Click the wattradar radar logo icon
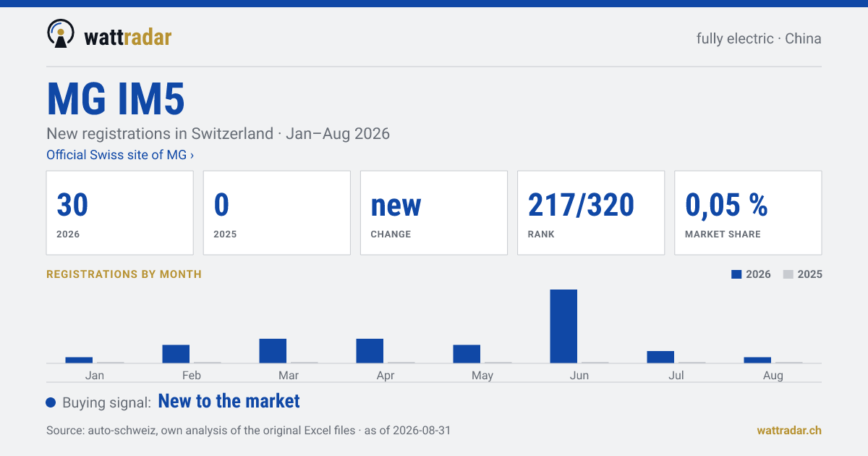The height and width of the screenshot is (456, 868). click(61, 33)
